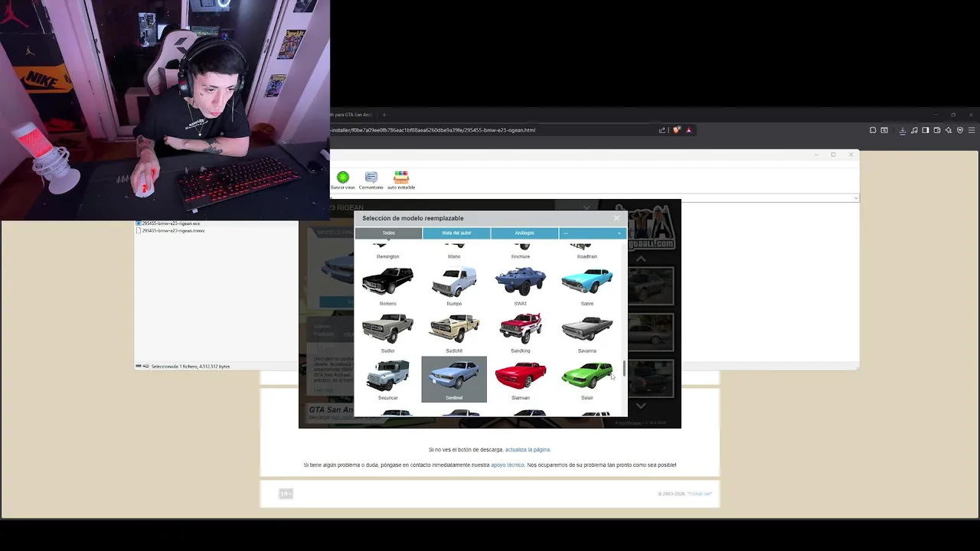Select the Sandking truck model
The width and height of the screenshot is (980, 551).
tap(521, 333)
